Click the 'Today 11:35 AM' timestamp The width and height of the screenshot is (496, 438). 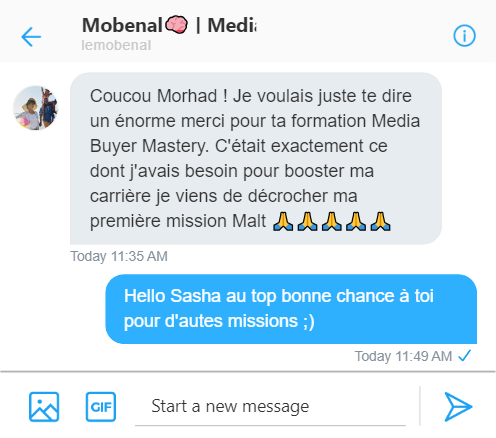(119, 256)
